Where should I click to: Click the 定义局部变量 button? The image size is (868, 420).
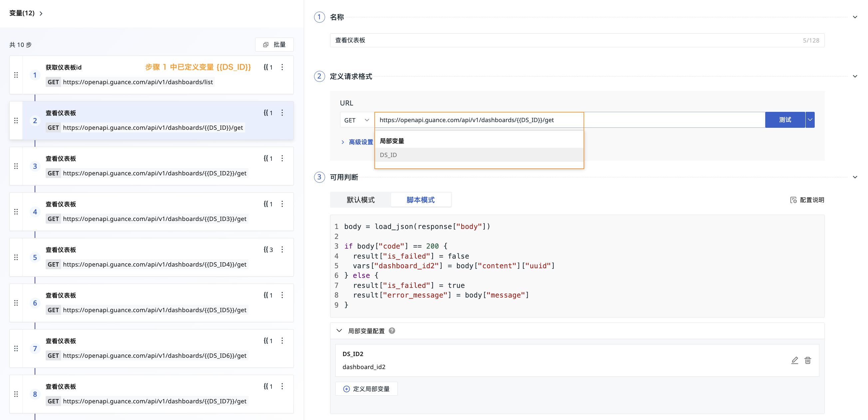pos(366,389)
